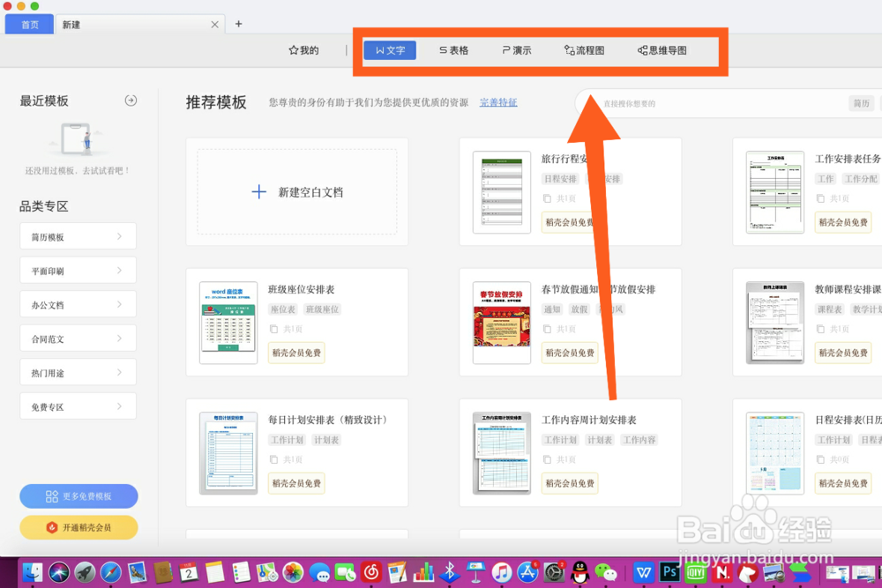Expand the 热门用途 category
This screenshot has height=588, width=882.
point(78,373)
